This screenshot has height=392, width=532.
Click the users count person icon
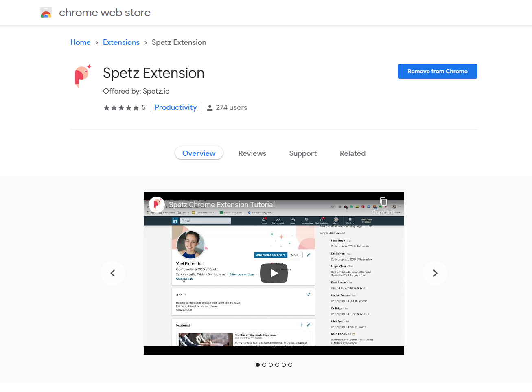click(x=210, y=107)
